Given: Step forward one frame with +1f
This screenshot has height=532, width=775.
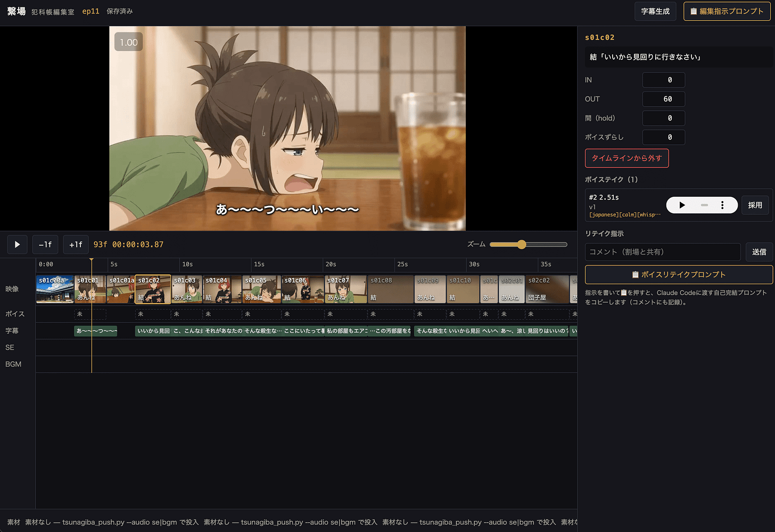Looking at the screenshot, I should (76, 245).
